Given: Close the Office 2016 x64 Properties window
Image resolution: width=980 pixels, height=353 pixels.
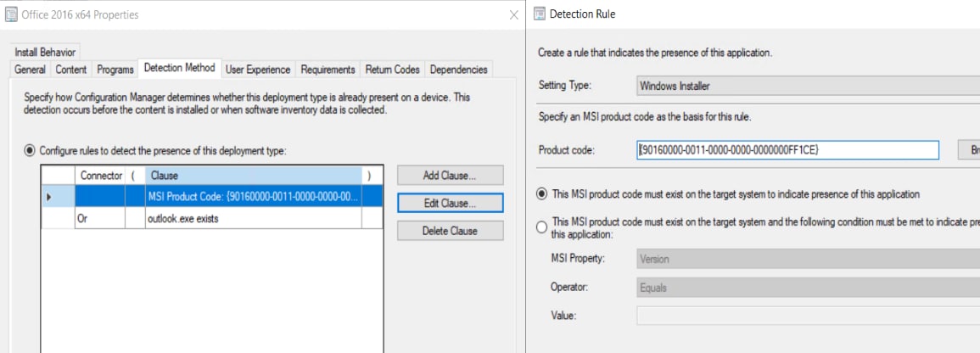Looking at the screenshot, I should pyautogui.click(x=513, y=15).
